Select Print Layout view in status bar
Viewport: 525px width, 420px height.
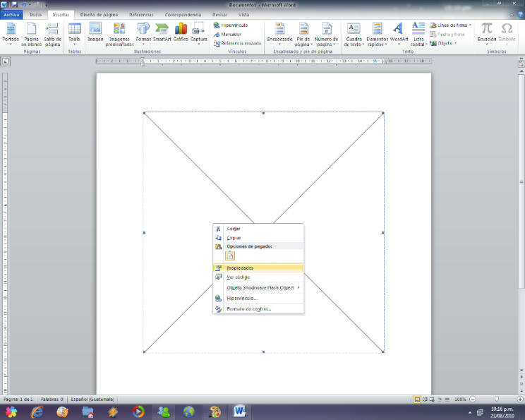point(417,400)
